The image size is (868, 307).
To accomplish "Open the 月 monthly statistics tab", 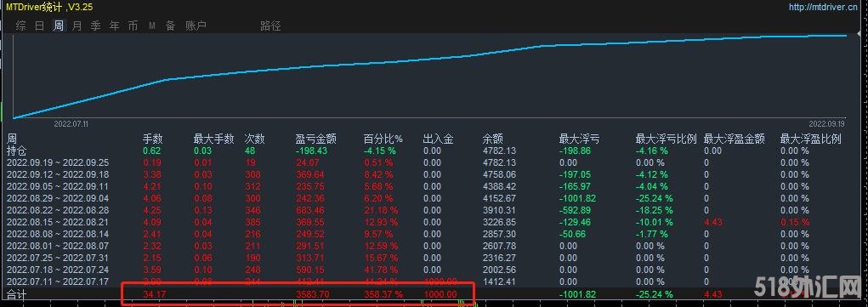I will [77, 26].
